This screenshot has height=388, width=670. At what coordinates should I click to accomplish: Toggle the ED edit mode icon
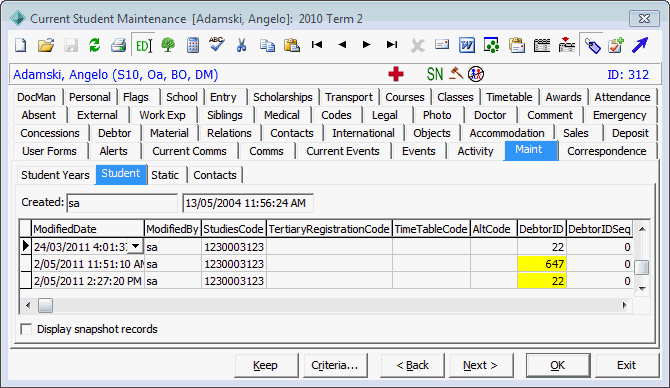pyautogui.click(x=143, y=45)
